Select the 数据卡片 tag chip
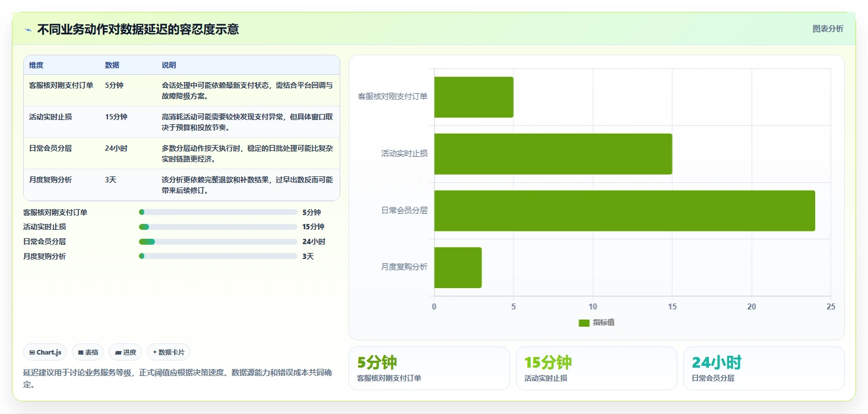 tap(169, 352)
